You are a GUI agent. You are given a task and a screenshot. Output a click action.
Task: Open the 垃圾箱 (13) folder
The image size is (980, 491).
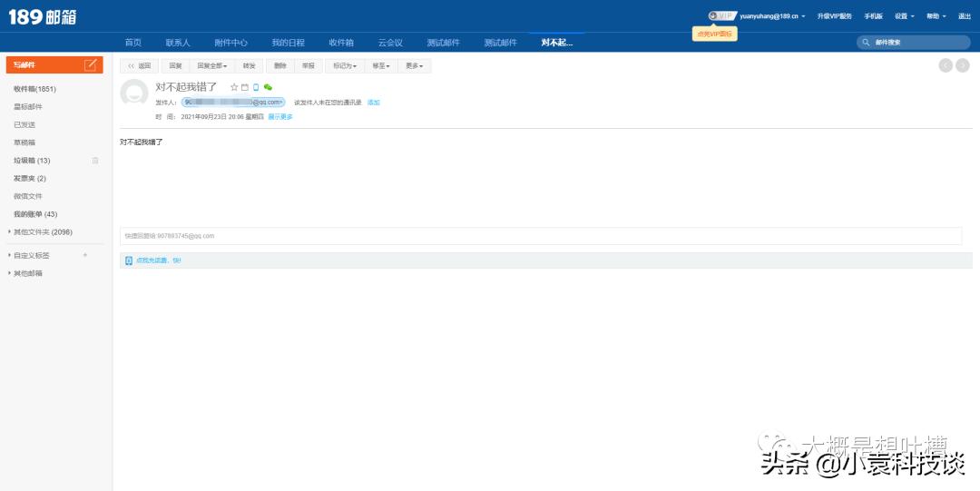tap(32, 161)
